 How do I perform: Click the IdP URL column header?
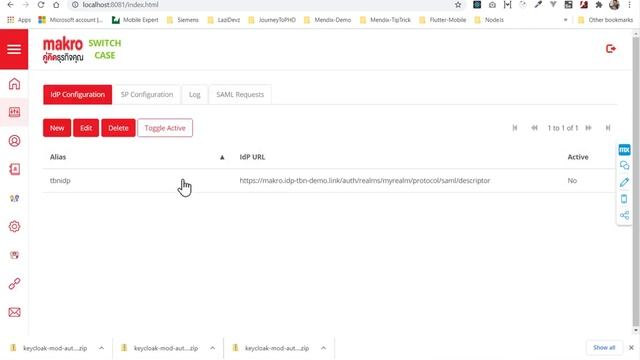[x=252, y=157]
